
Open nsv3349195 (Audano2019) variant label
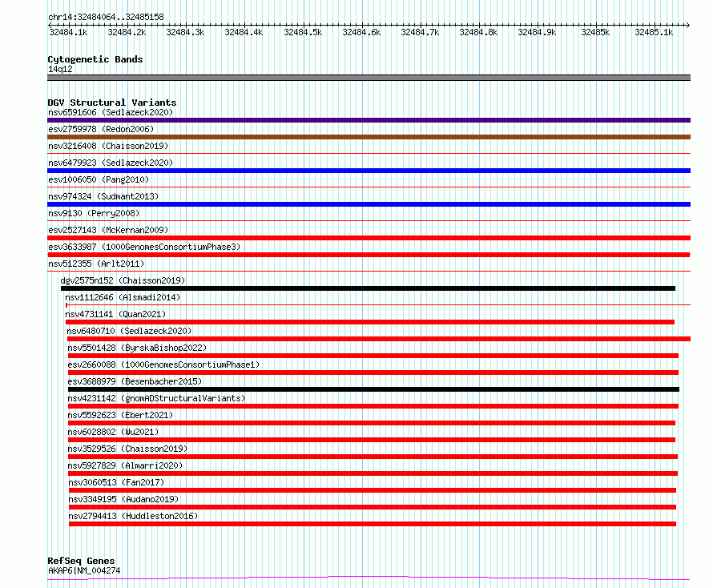[x=123, y=499]
